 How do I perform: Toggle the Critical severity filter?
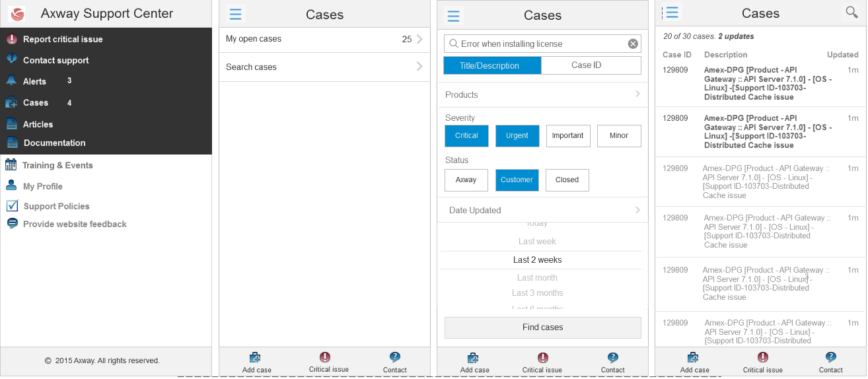coord(466,135)
